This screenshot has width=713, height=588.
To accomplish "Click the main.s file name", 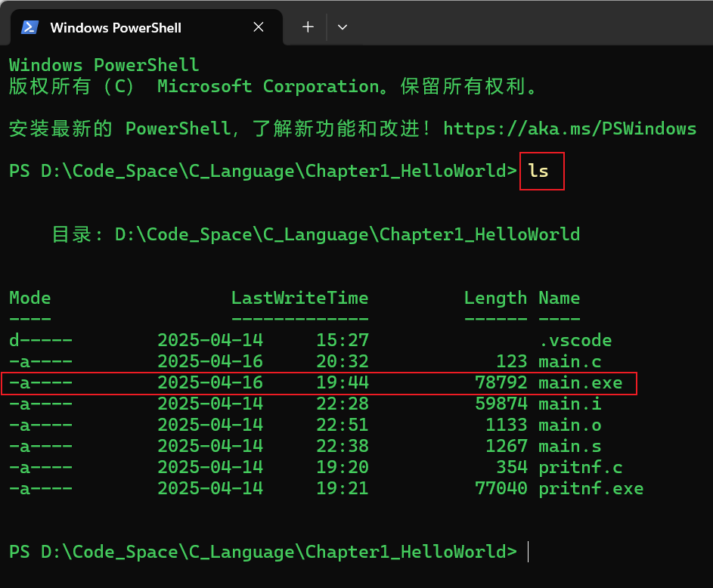I will coord(570,446).
